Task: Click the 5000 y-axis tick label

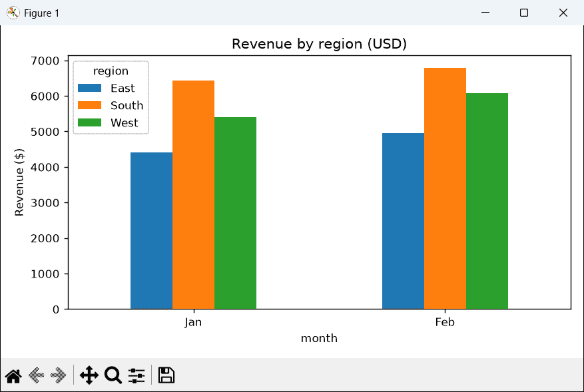Action: tap(45, 132)
